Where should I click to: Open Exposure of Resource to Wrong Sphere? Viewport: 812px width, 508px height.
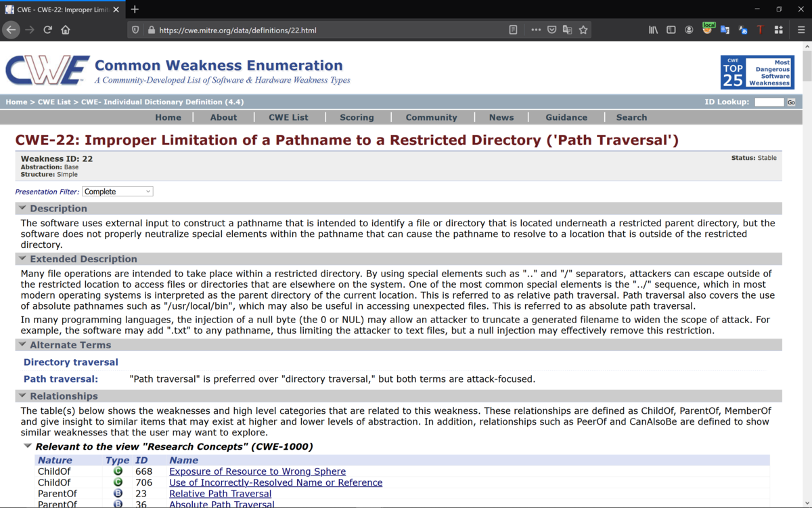coord(257,471)
